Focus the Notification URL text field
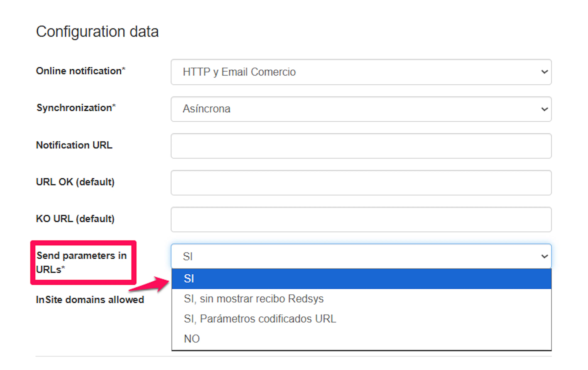The width and height of the screenshot is (588, 370). tap(361, 146)
